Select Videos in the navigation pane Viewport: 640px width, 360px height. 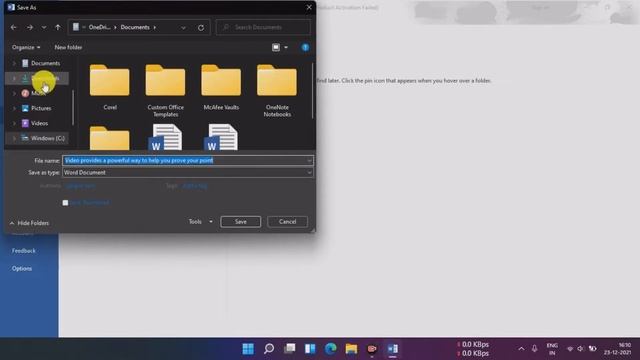click(40, 123)
